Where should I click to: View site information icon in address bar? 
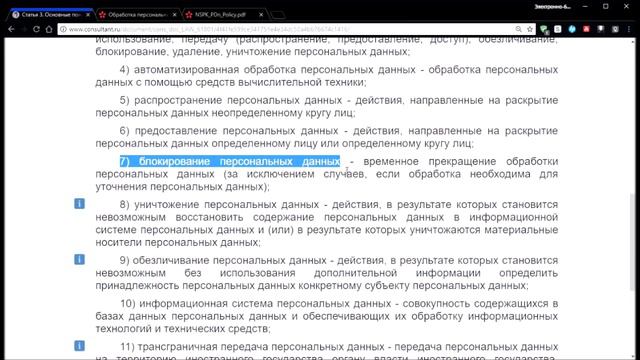pos(63,29)
